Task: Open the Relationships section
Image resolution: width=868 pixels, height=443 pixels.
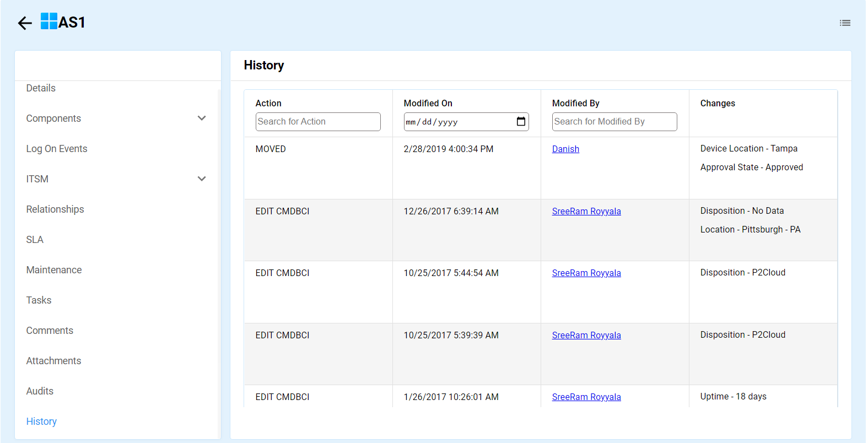Action: pyautogui.click(x=55, y=209)
